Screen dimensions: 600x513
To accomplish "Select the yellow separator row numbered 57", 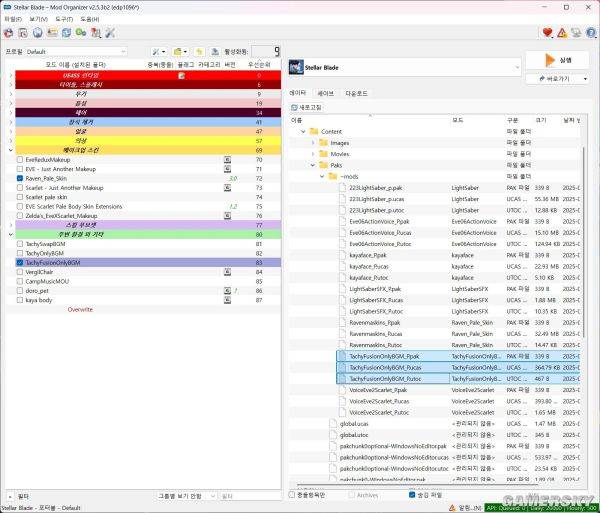I will (148, 141).
